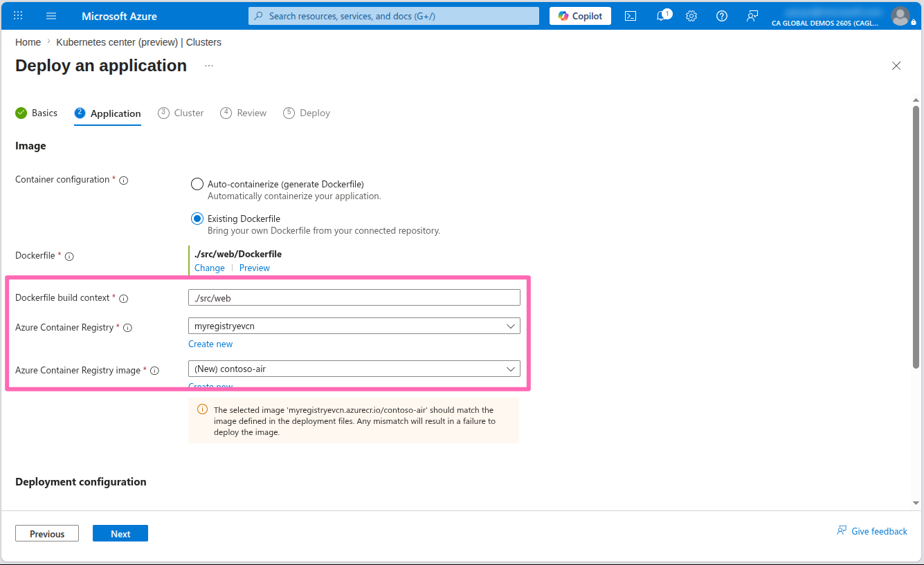Go to the Deploy step tab
Screen dimensions: 924x565
click(307, 113)
